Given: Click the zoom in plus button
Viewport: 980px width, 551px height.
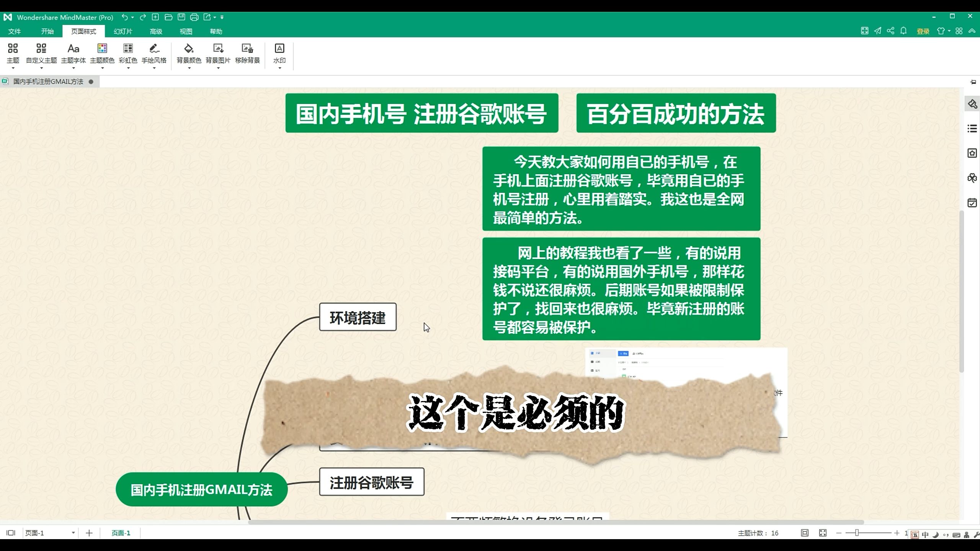Looking at the screenshot, I should pos(897,533).
